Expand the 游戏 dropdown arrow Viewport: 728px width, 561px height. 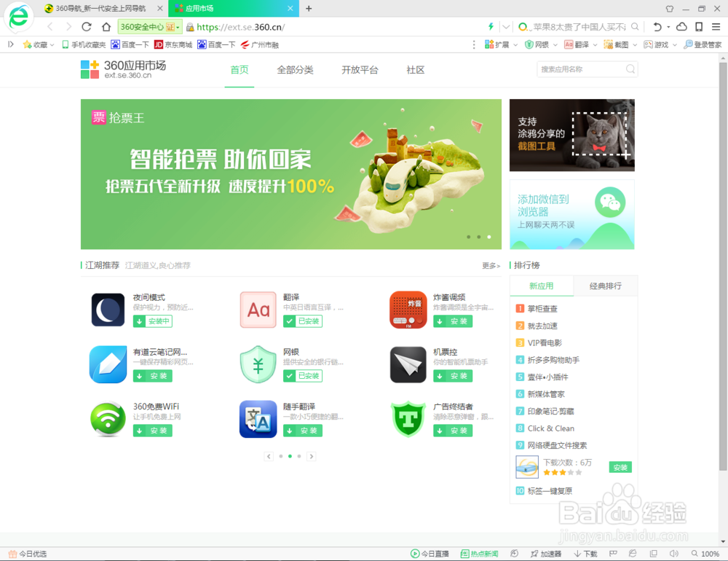coord(675,45)
